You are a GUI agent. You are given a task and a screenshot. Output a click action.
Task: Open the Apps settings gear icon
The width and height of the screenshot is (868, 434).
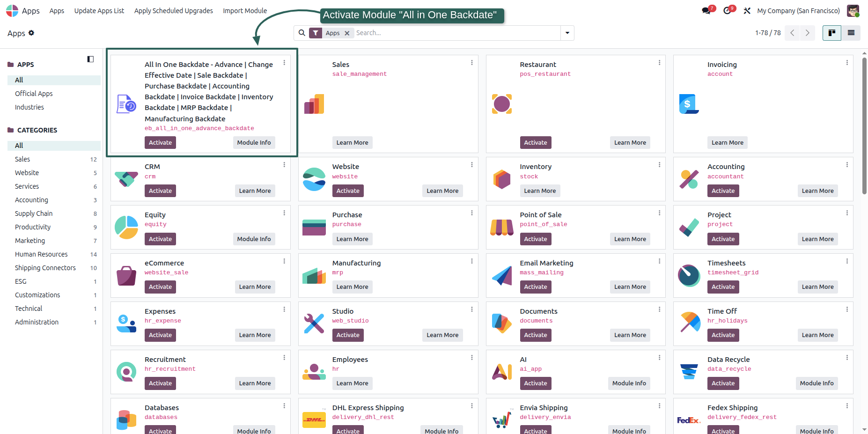pos(31,33)
